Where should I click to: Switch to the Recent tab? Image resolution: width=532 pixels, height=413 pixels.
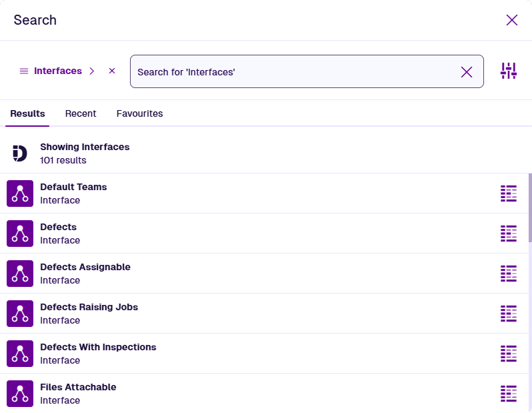click(x=81, y=113)
